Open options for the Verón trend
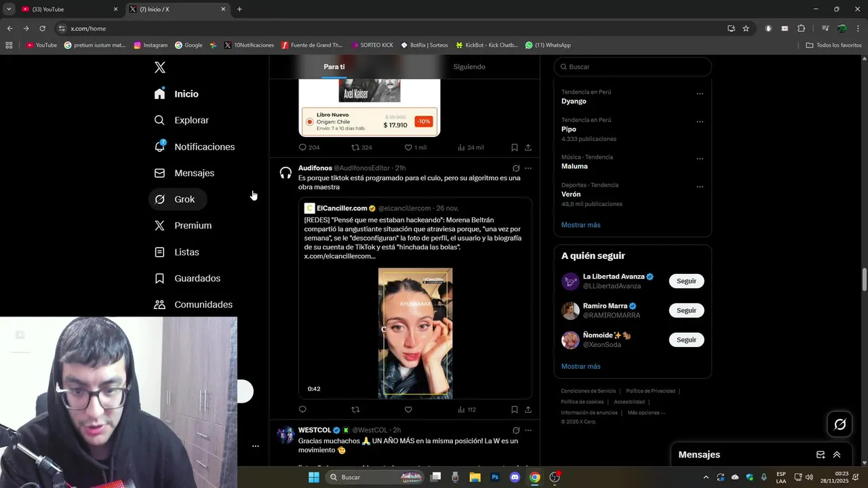 700,186
